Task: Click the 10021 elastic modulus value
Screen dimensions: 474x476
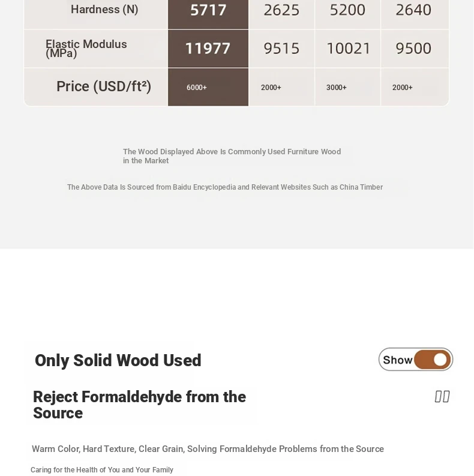Action: (349, 49)
